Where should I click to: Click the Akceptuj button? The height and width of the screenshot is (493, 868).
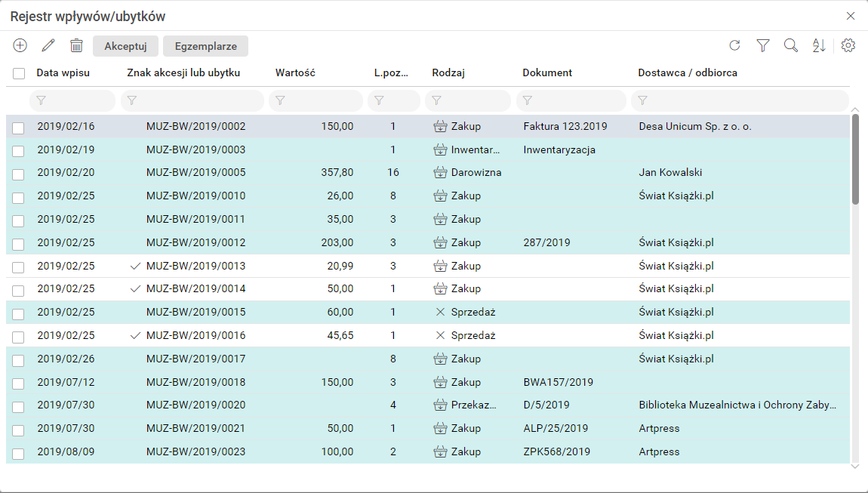tap(125, 46)
